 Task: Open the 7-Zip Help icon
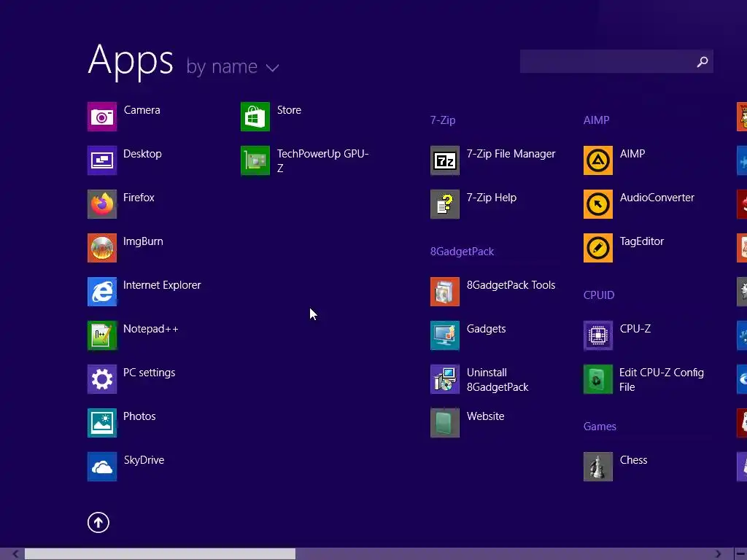click(445, 204)
